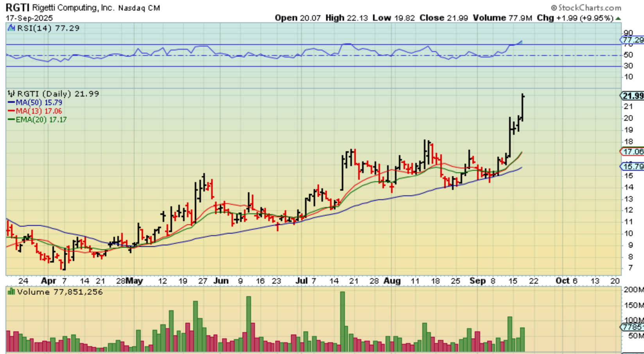Click the 200M label on volume scale
Viewport: 644px width, 354px height.
(634, 290)
